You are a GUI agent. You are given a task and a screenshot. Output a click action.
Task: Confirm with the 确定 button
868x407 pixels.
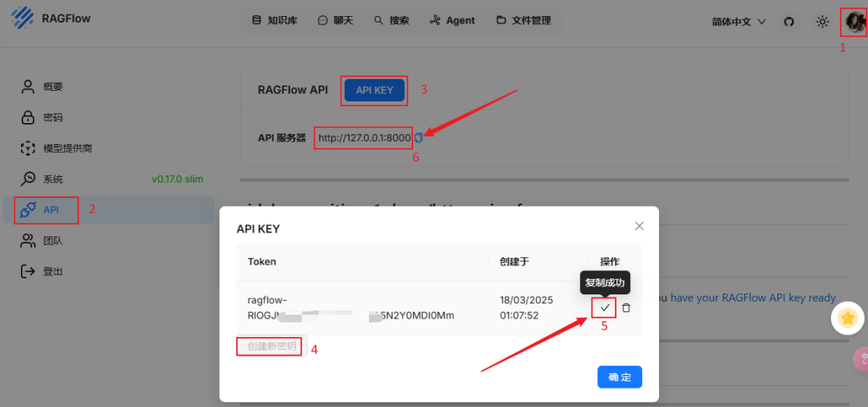tap(620, 377)
